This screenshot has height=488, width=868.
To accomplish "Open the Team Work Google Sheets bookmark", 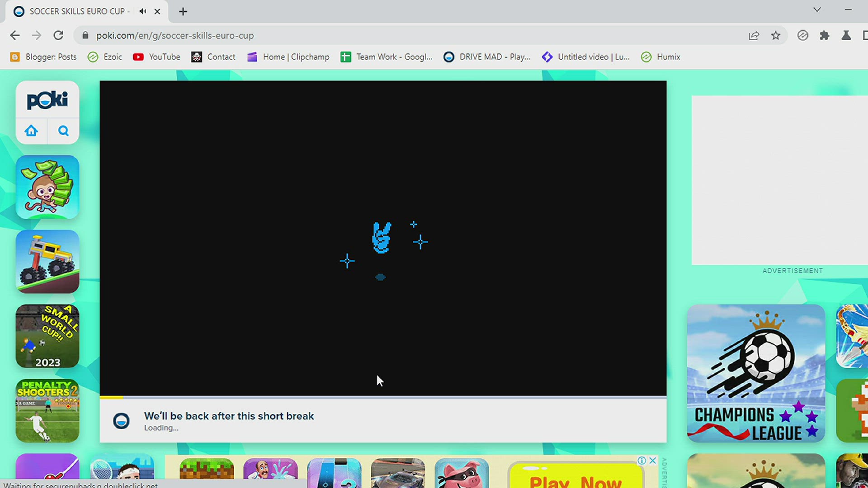I will 387,57.
